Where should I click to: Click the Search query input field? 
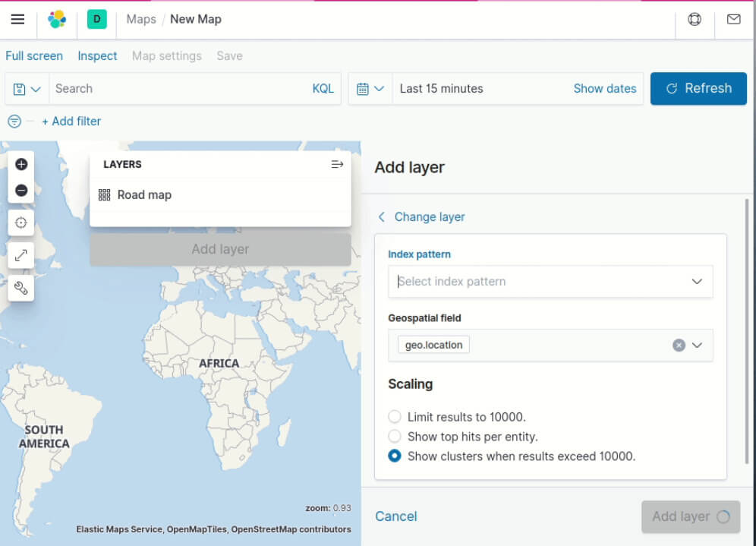(178, 89)
